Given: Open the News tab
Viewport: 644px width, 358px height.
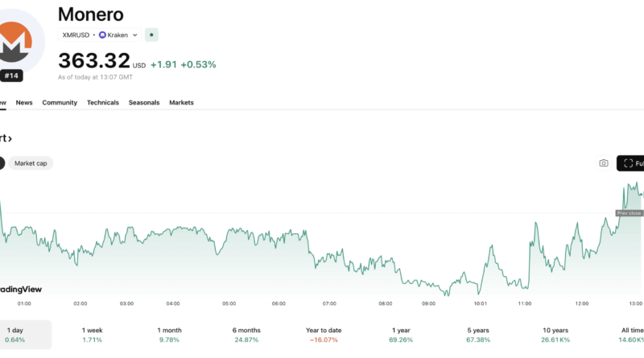Looking at the screenshot, I should click(x=24, y=103).
